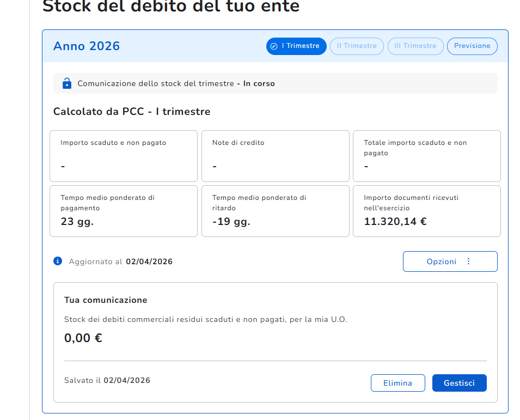Click the blue info icon near Aggiornato al
The image size is (520, 420).
click(x=58, y=261)
